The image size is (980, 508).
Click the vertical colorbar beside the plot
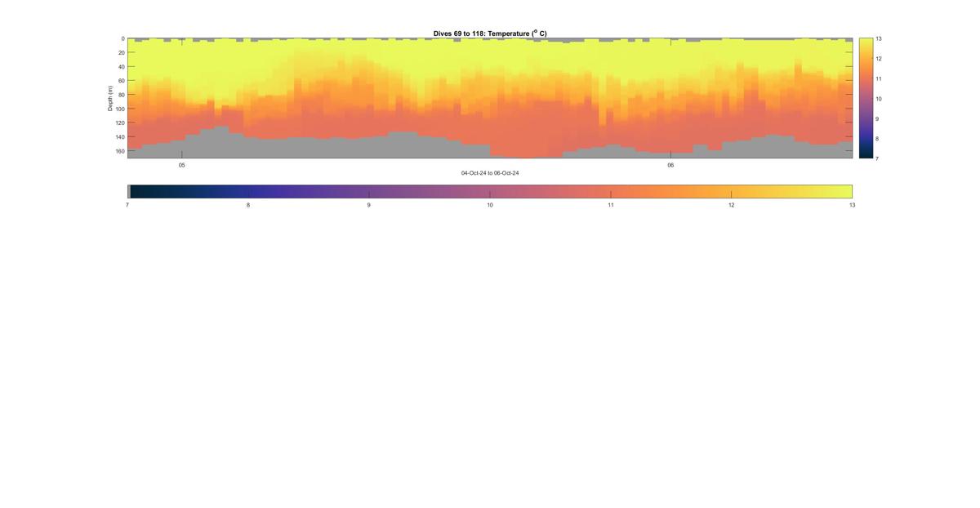click(866, 98)
